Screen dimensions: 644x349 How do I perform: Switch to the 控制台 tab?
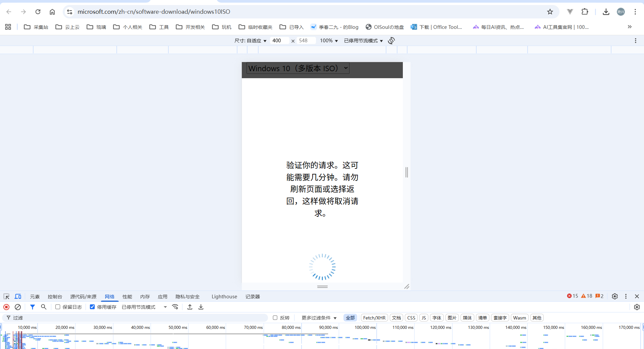pyautogui.click(x=55, y=297)
